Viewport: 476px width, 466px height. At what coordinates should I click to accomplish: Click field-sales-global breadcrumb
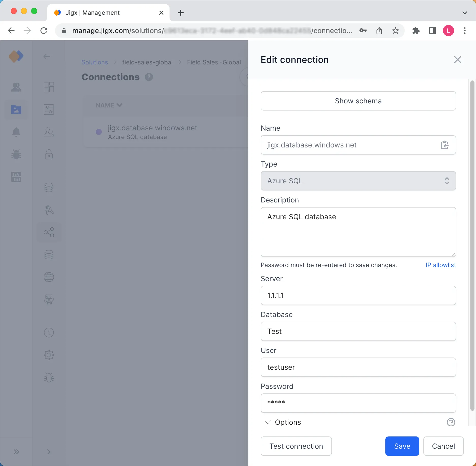tap(147, 62)
